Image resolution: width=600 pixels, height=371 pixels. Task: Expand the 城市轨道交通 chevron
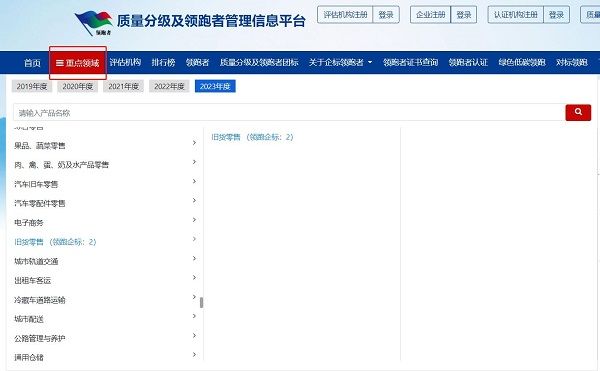pos(194,259)
